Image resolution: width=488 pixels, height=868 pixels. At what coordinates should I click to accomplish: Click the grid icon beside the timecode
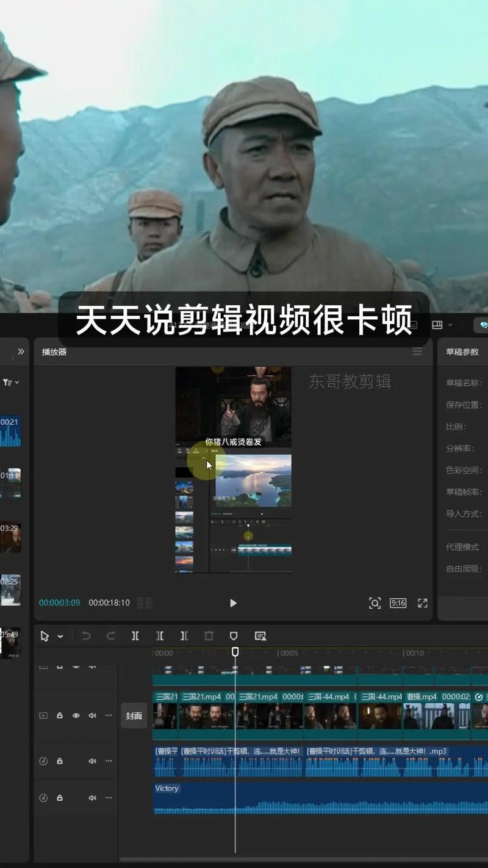144,603
